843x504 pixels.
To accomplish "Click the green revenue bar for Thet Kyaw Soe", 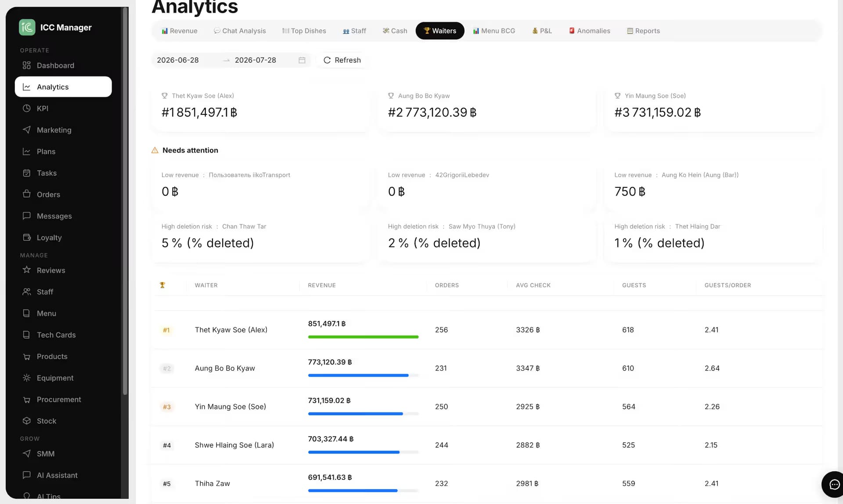I will coord(363,337).
